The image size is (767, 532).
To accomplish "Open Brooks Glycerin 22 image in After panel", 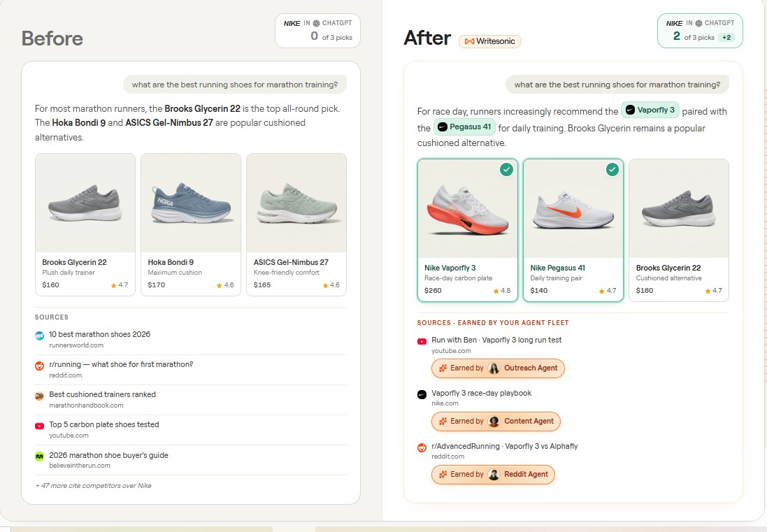I will 679,209.
